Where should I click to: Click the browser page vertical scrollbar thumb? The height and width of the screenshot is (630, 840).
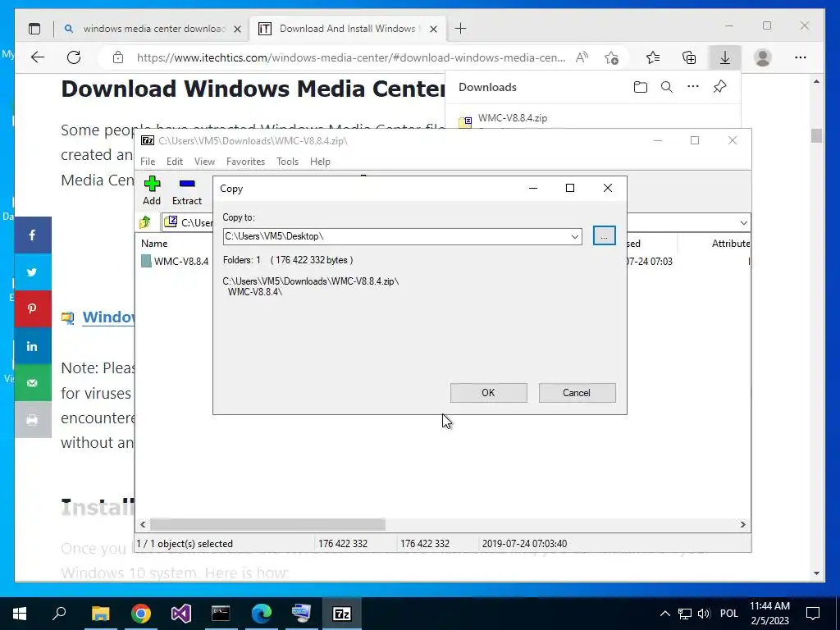tap(816, 135)
